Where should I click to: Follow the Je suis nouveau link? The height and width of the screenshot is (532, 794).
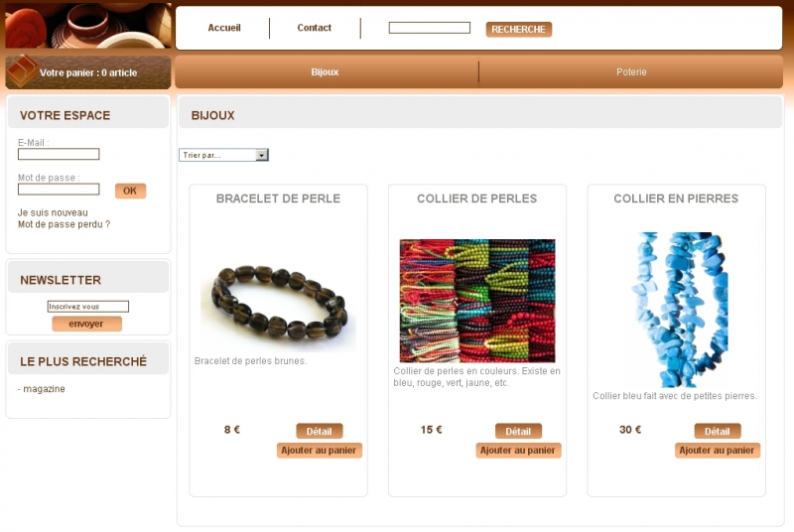[53, 212]
